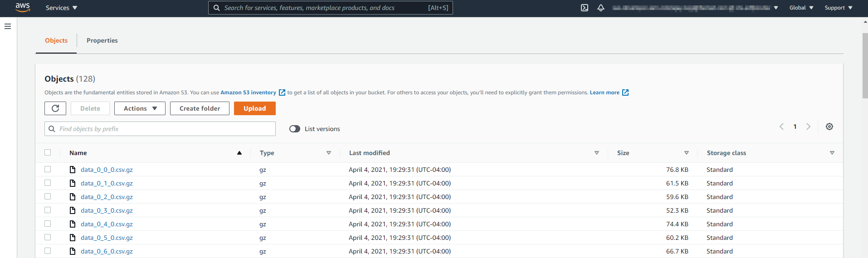Toggle select-all objects checkbox
Viewport: 868px width, 258px height.
pos(48,152)
